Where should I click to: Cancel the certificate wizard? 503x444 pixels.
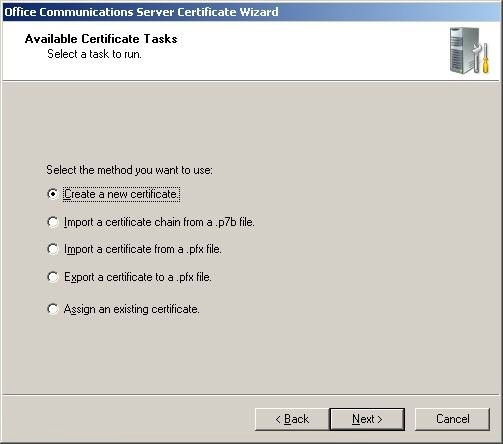coord(452,419)
